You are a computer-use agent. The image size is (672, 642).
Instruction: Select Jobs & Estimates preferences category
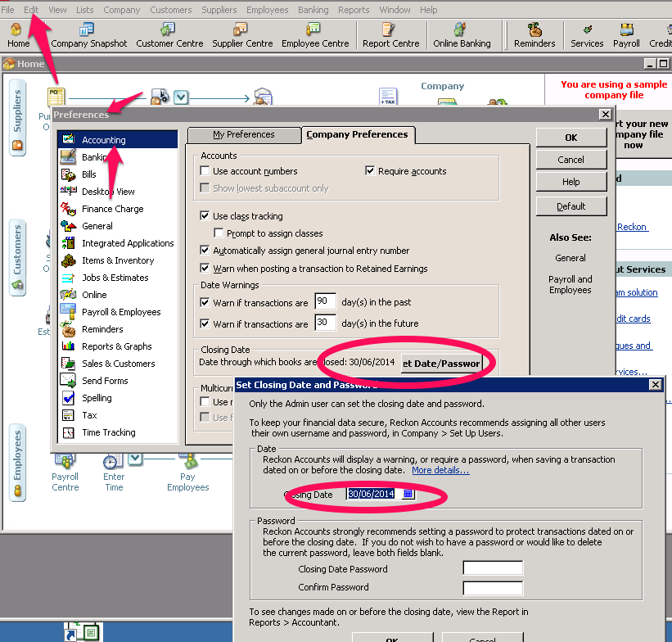pos(118,278)
